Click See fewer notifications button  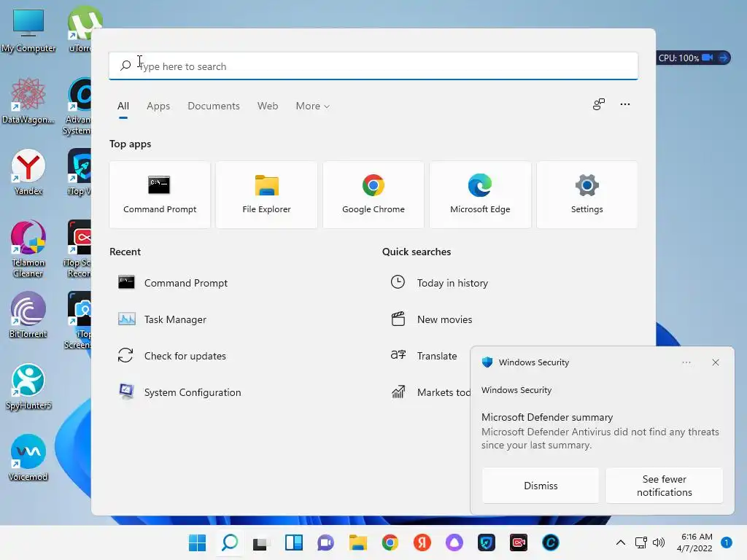tap(664, 485)
